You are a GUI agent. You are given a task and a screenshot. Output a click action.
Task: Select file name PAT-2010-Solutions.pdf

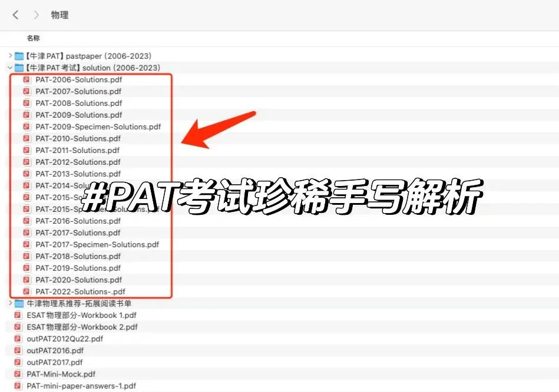pyautogui.click(x=78, y=138)
